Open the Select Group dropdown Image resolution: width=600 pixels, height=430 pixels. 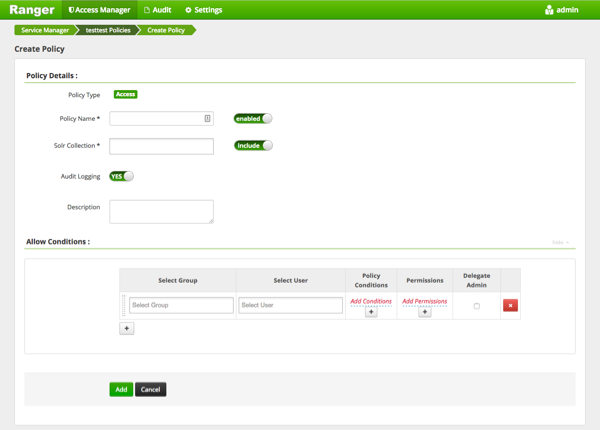click(181, 305)
